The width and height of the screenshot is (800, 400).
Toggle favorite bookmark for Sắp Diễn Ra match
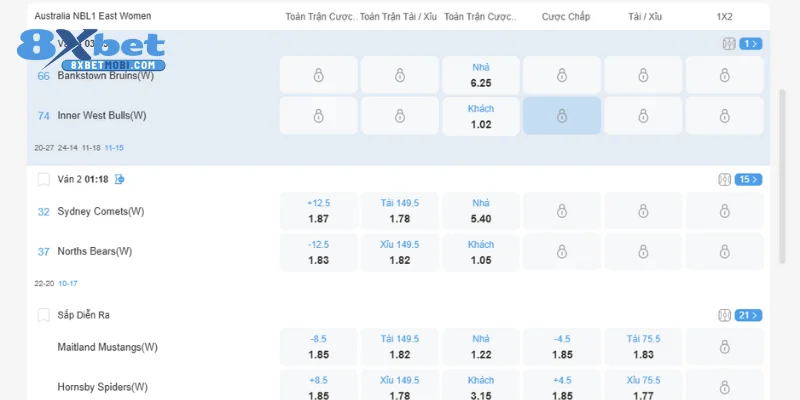pos(43,315)
